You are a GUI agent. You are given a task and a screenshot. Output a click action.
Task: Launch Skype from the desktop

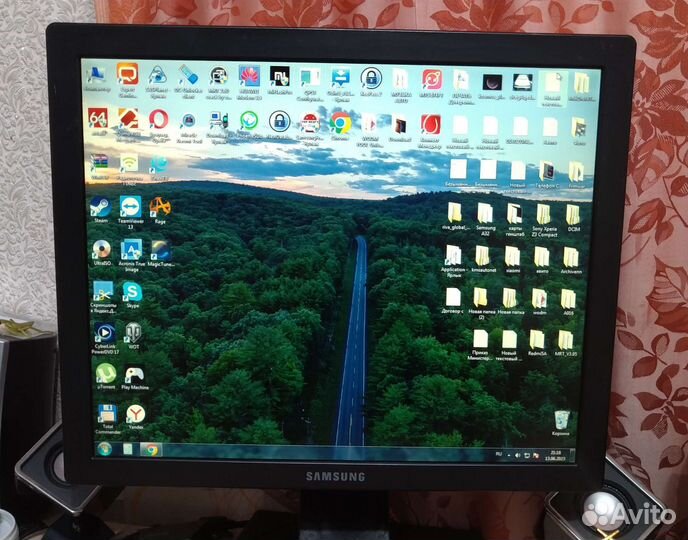tap(132, 294)
